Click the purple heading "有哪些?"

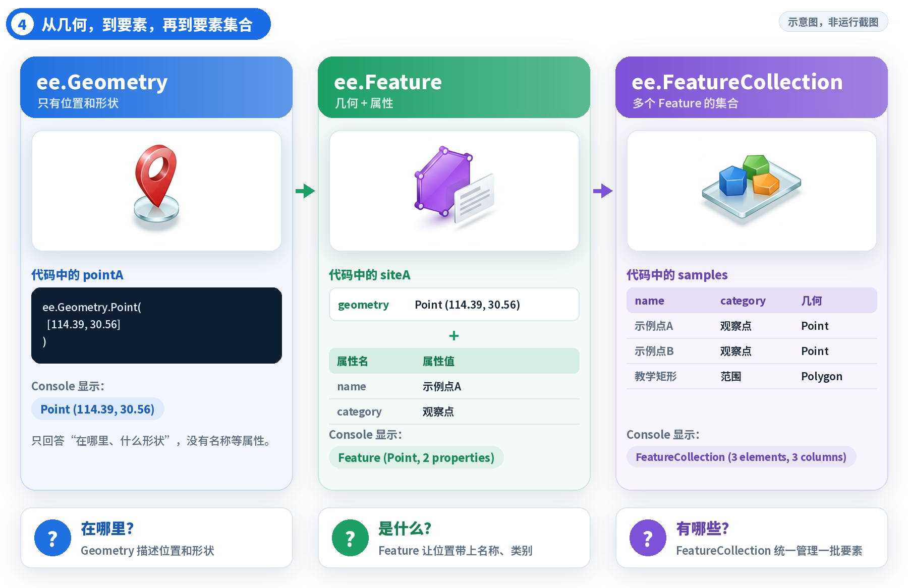703,528
